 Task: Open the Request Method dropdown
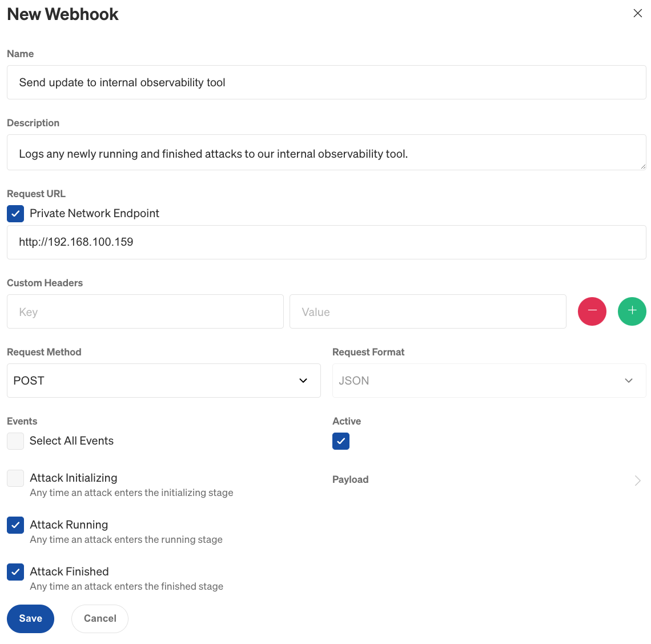pos(164,381)
